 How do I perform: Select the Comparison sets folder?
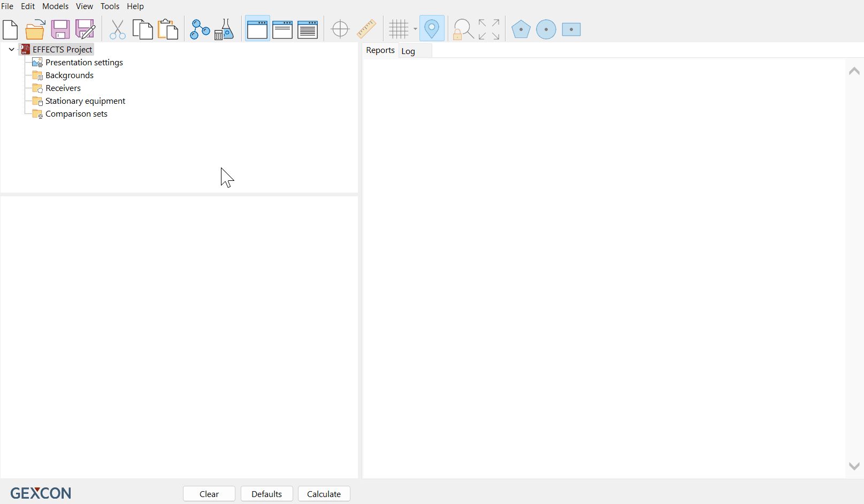point(77,114)
